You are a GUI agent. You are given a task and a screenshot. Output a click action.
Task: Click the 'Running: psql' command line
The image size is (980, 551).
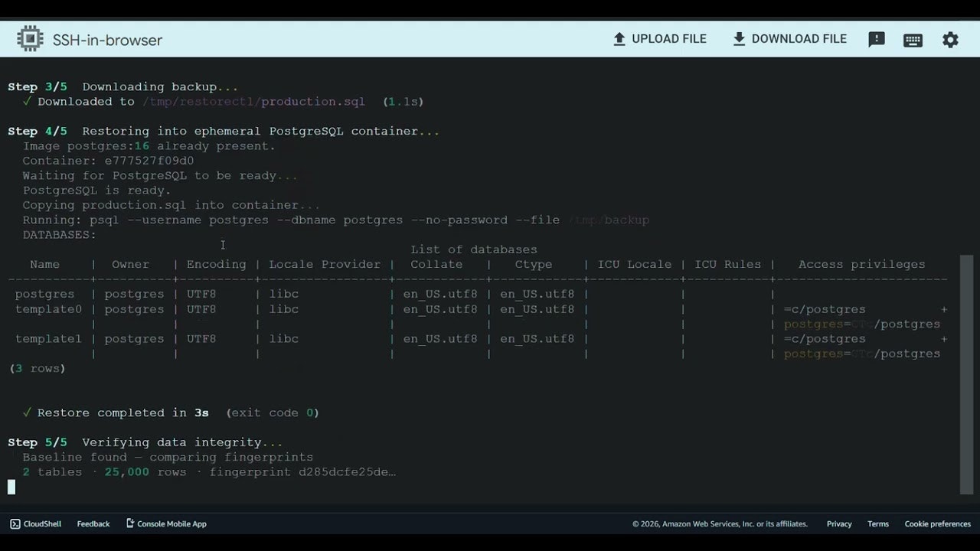336,220
